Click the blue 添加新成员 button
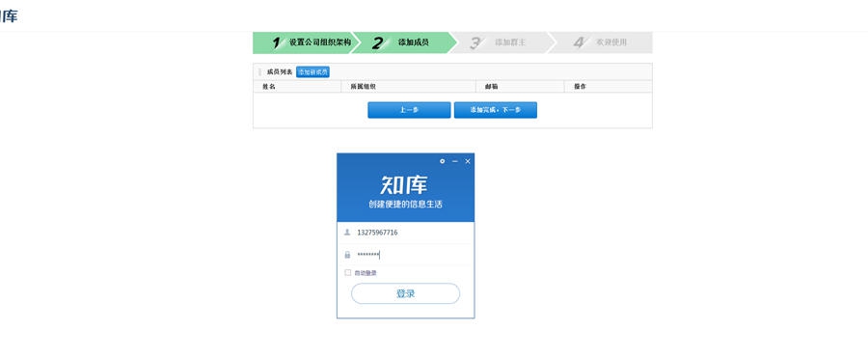Image resolution: width=868 pixels, height=359 pixels. pyautogui.click(x=312, y=72)
